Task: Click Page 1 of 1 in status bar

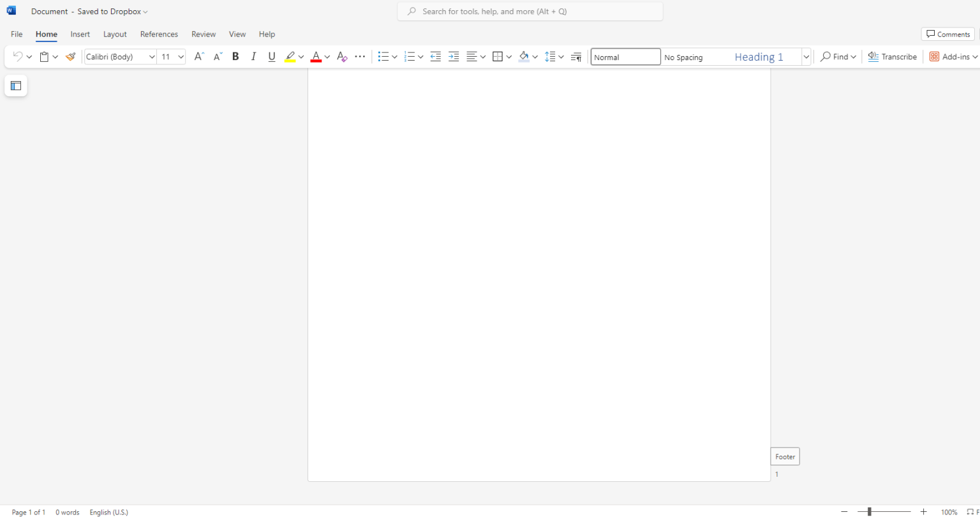Action: click(x=29, y=512)
